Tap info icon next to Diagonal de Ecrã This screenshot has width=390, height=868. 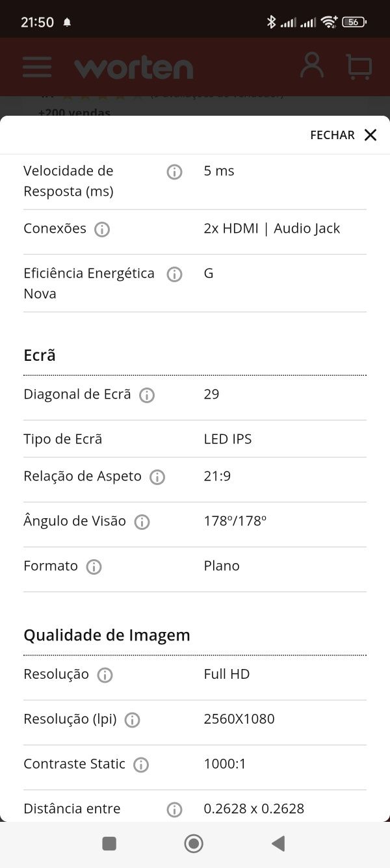point(147,395)
